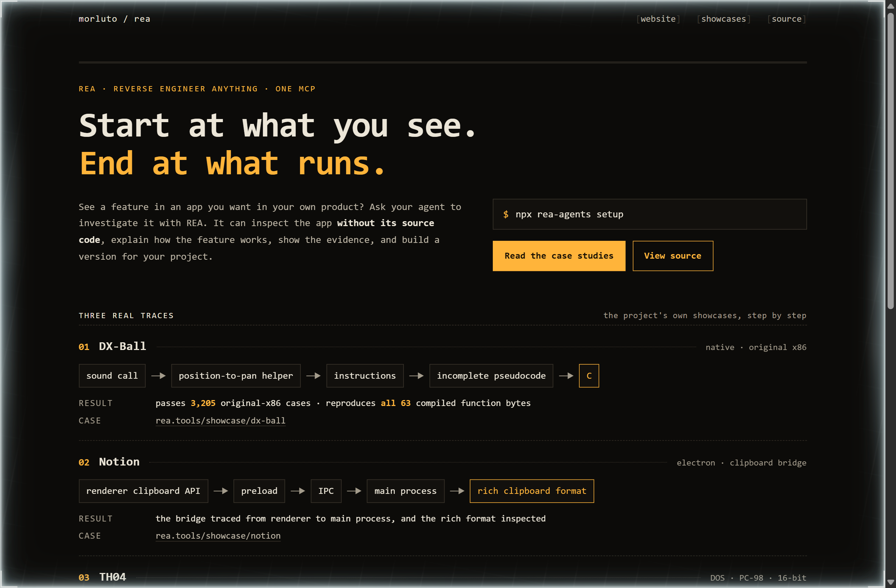The width and height of the screenshot is (896, 588).
Task: Click the scrollbar up arrow
Action: [x=890, y=6]
